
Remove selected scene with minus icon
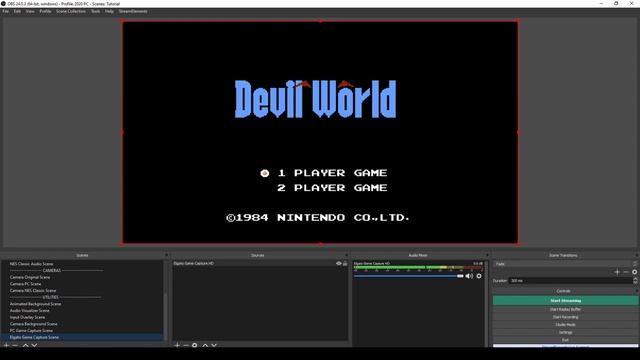[16, 345]
